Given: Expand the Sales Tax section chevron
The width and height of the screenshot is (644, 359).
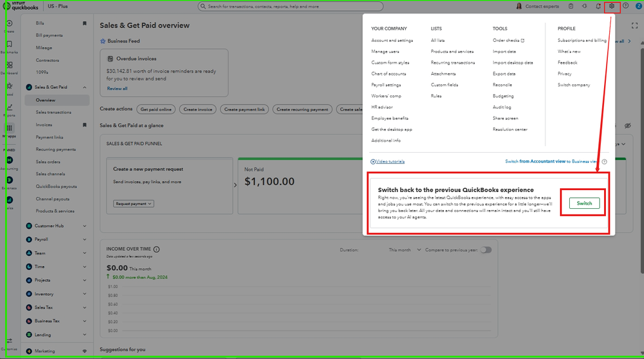Looking at the screenshot, I should coord(85,307).
